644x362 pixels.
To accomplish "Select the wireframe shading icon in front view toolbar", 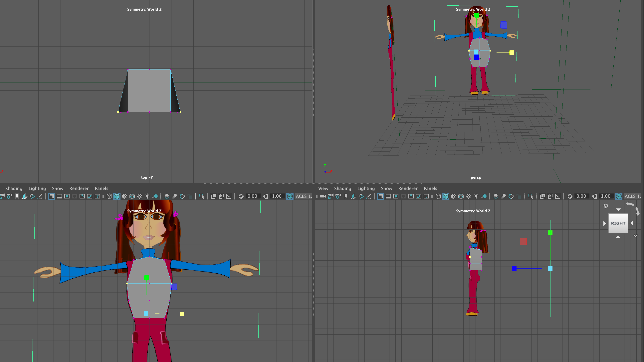I will click(109, 196).
